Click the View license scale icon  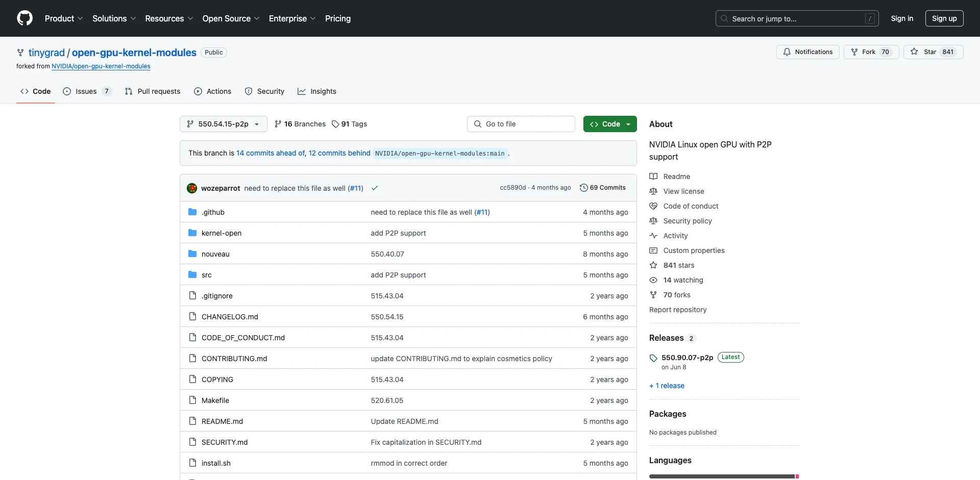point(653,191)
